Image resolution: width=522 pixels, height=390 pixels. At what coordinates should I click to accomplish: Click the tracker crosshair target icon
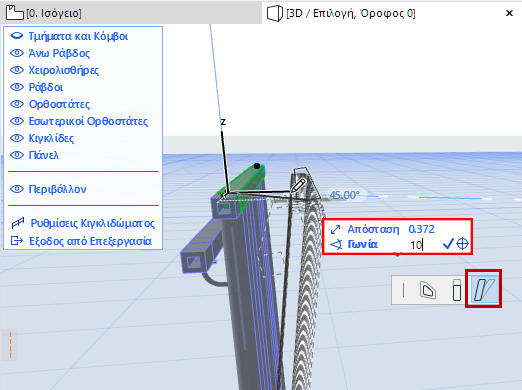462,244
